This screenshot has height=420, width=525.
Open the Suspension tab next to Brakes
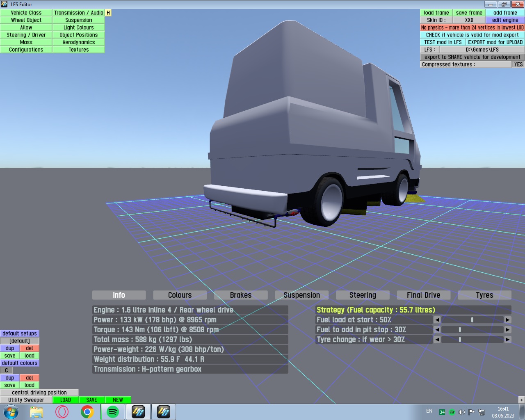click(302, 295)
